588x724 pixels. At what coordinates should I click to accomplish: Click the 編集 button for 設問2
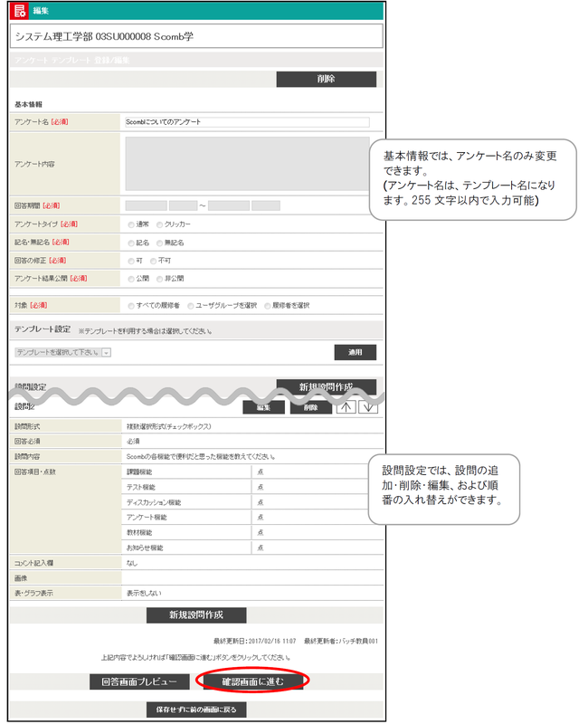coord(263,407)
